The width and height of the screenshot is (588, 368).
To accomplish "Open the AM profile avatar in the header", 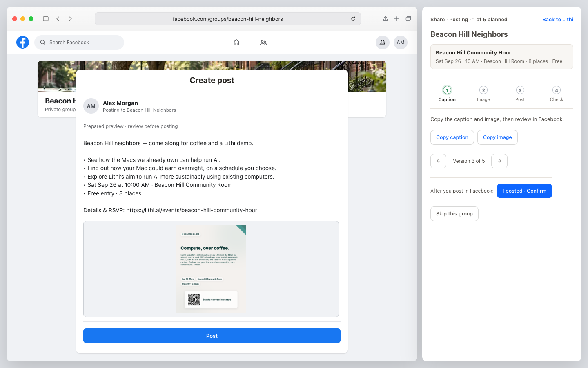I will pos(401,43).
